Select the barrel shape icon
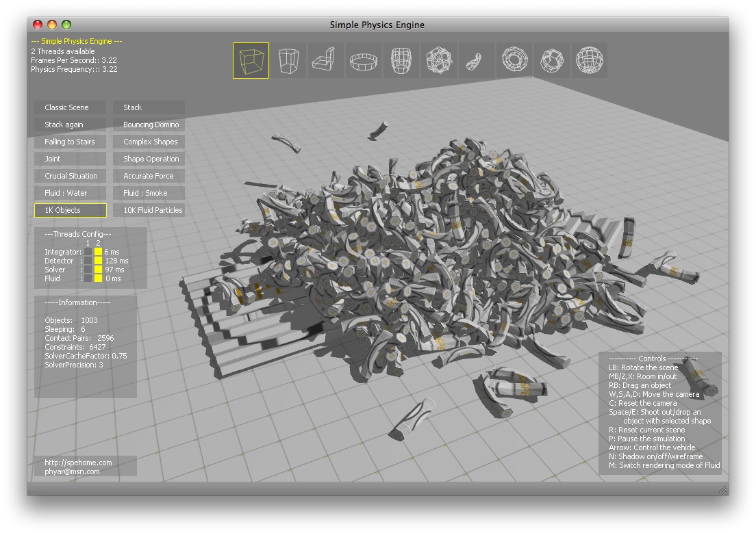 pyautogui.click(x=401, y=60)
